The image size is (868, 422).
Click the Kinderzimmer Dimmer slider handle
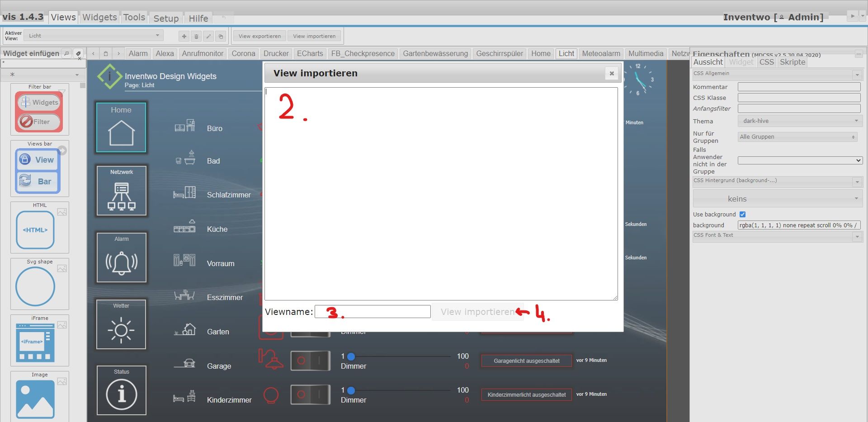click(351, 390)
